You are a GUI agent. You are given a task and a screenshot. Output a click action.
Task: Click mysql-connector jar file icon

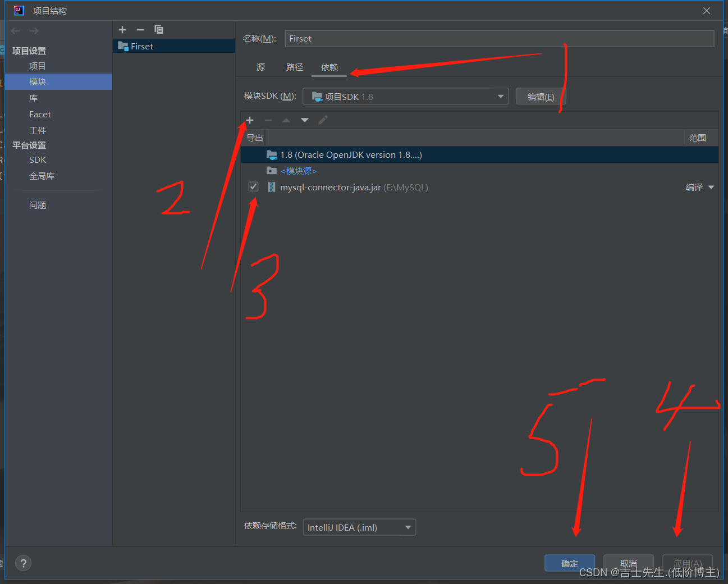(x=272, y=187)
